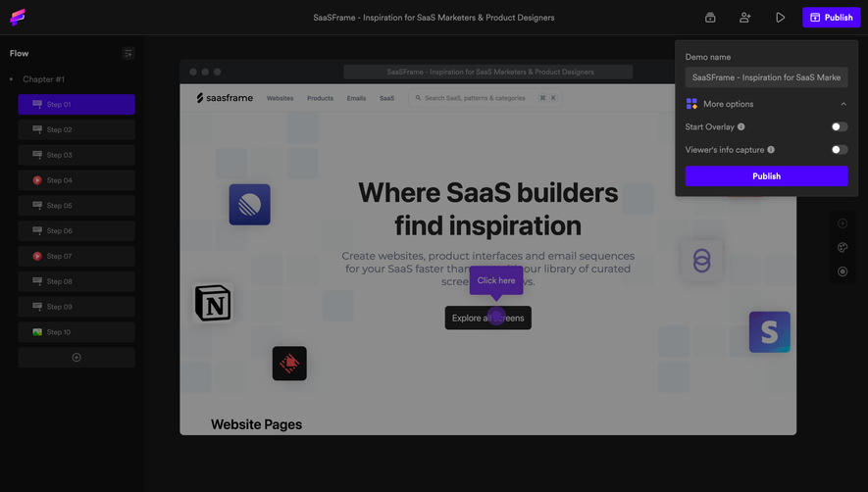This screenshot has height=492, width=868.
Task: Click the plus icon in right toolbar
Action: pyautogui.click(x=842, y=223)
